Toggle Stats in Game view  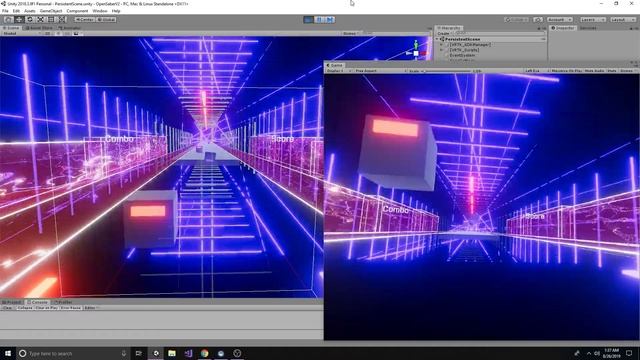612,71
